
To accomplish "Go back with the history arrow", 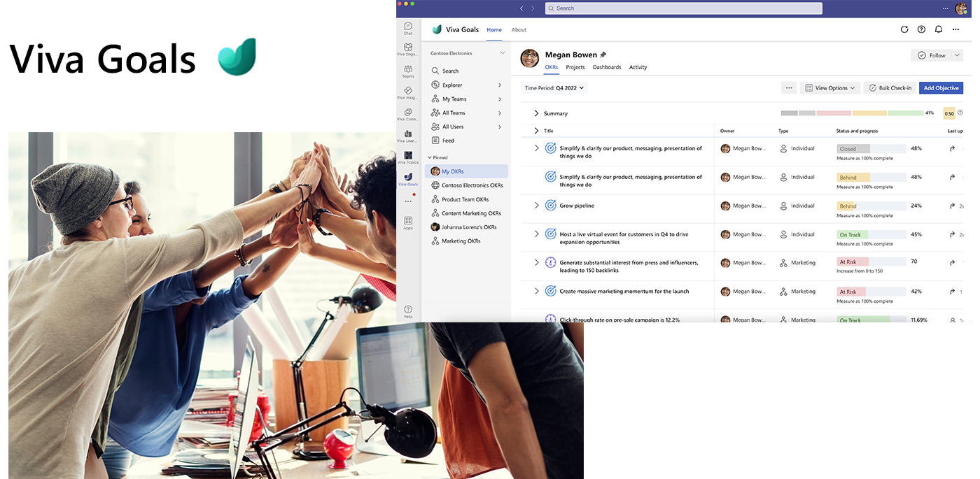I will click(x=521, y=8).
